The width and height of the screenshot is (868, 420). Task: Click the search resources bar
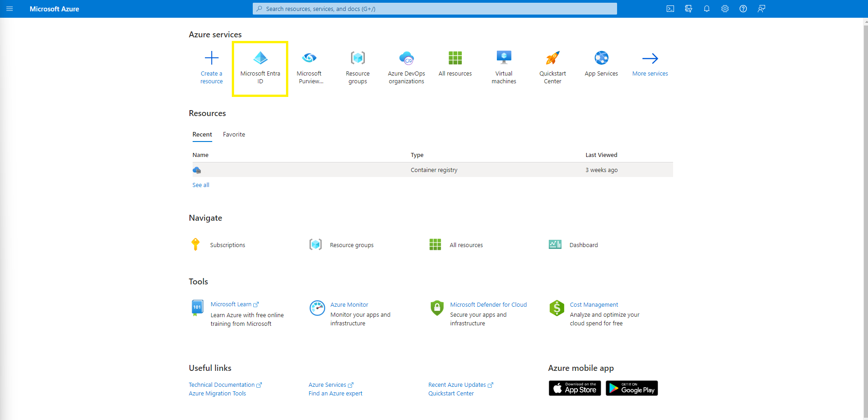click(434, 9)
